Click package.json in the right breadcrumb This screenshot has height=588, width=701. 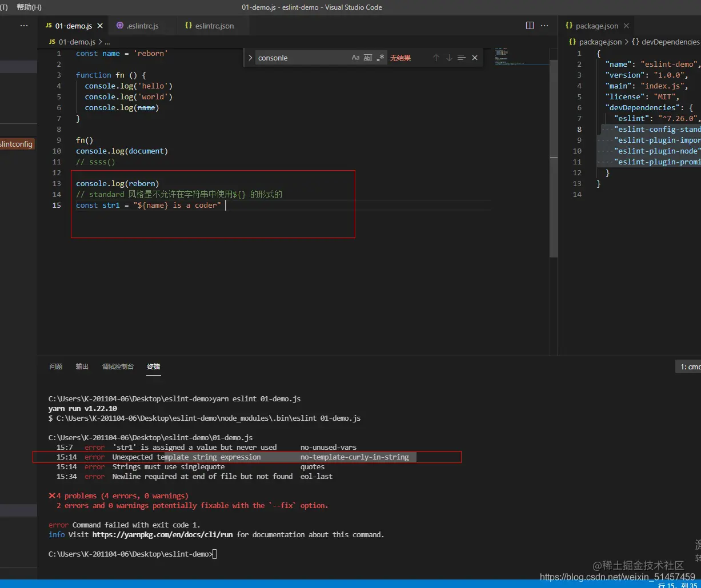point(600,42)
